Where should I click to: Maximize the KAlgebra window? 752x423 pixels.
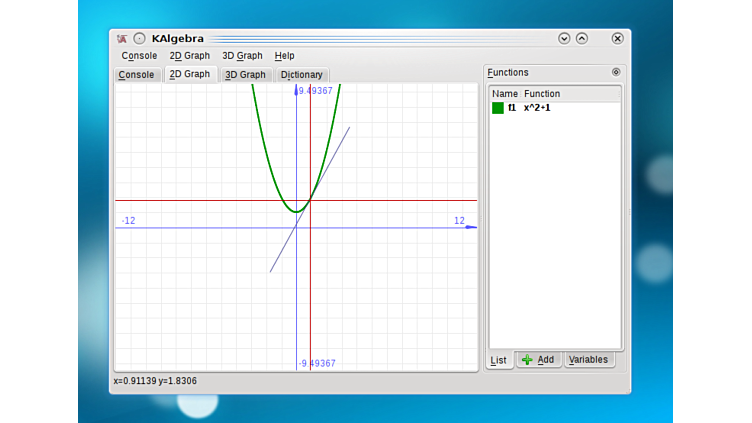coord(582,39)
